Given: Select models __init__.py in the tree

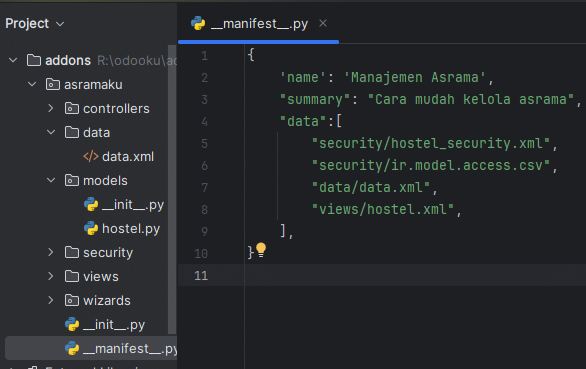Looking at the screenshot, I should click(124, 205).
